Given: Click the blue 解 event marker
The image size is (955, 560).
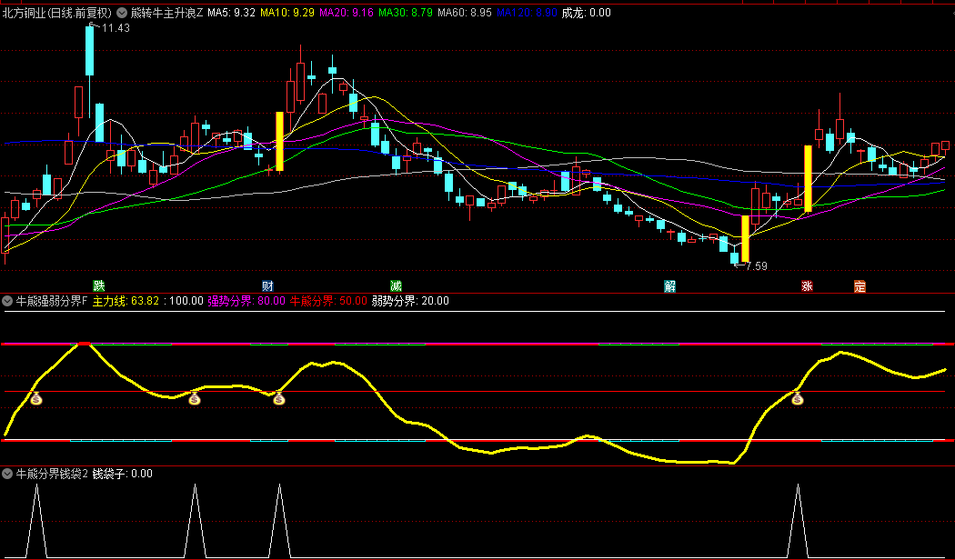Looking at the screenshot, I should click(670, 285).
